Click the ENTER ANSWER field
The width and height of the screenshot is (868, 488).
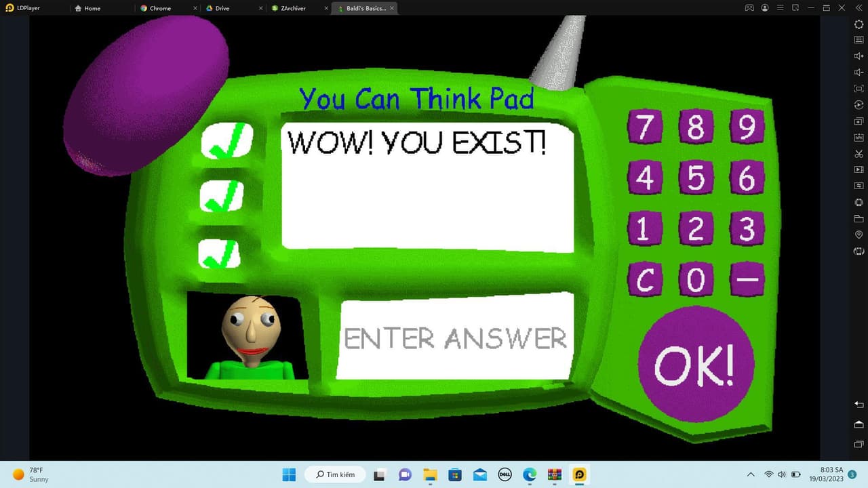tap(456, 337)
